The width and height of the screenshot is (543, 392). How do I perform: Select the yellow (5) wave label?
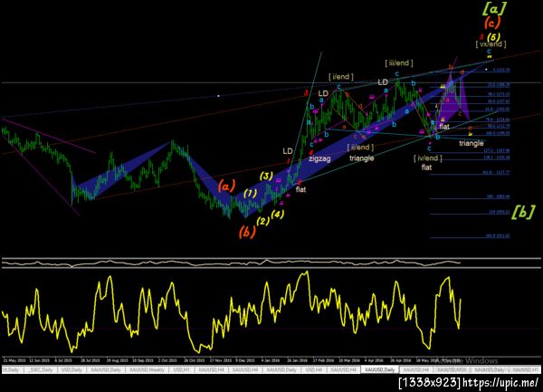click(493, 37)
